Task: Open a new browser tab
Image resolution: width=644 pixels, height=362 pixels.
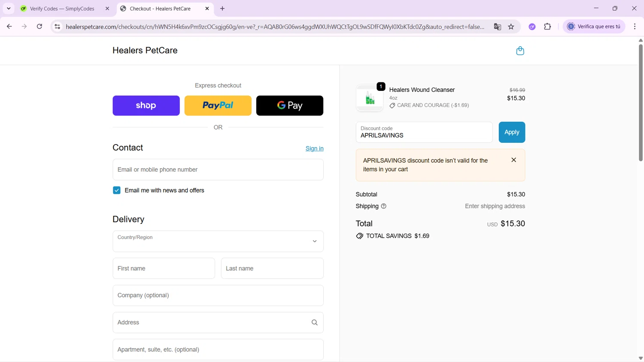Action: [222, 9]
